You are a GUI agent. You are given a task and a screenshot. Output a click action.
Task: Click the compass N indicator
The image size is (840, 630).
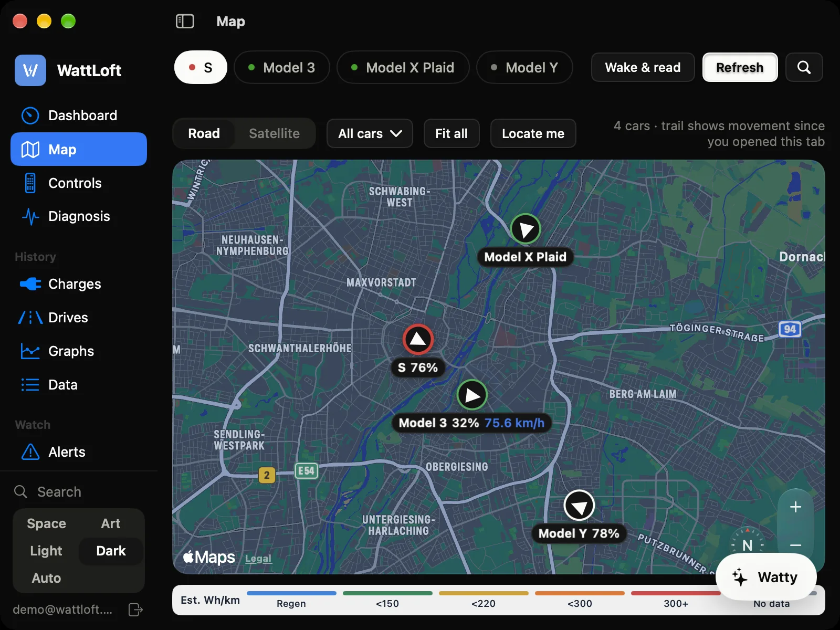pyautogui.click(x=748, y=545)
